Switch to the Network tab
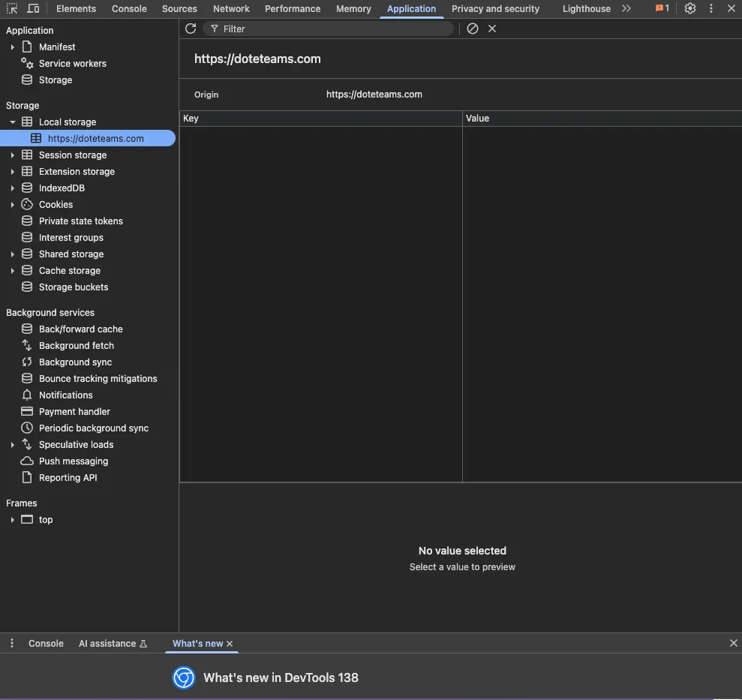This screenshot has height=700, width=742. click(231, 8)
